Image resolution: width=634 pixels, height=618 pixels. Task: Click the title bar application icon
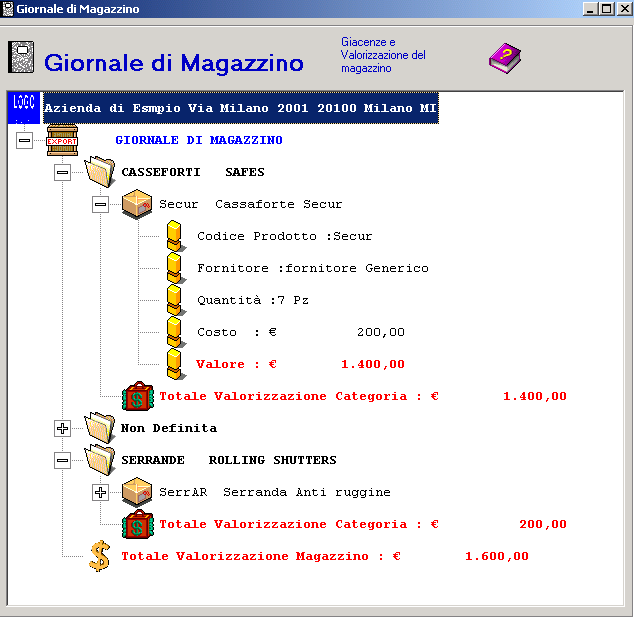coord(8,9)
